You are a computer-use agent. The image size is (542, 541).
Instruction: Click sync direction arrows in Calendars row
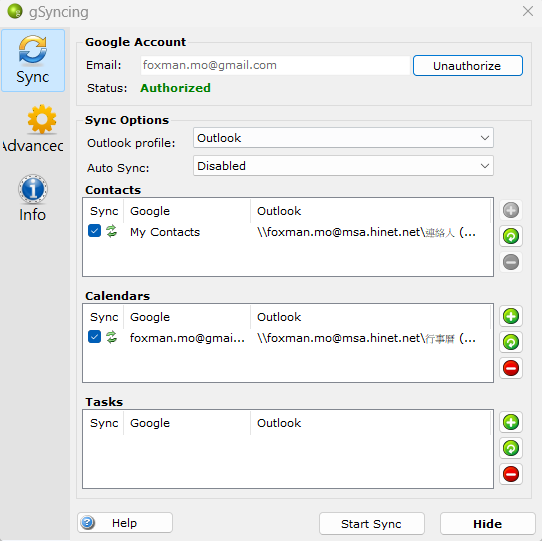click(x=111, y=337)
